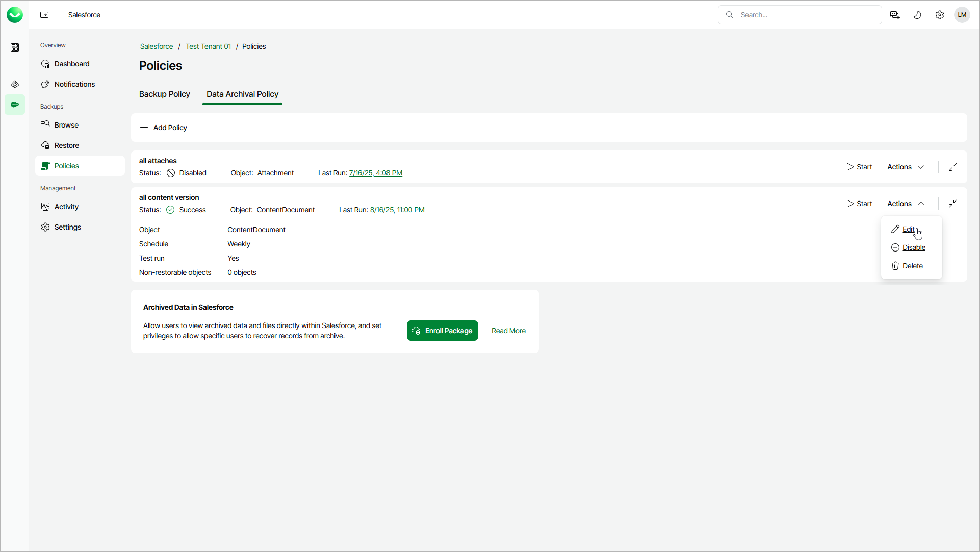Select Disable from the Actions menu
Screen dimensions: 980x552
click(913, 247)
